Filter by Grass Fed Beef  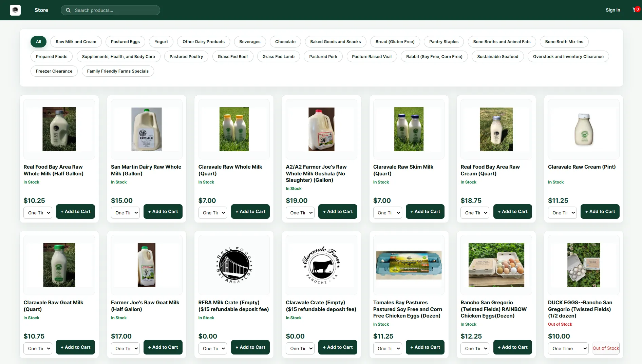point(233,57)
